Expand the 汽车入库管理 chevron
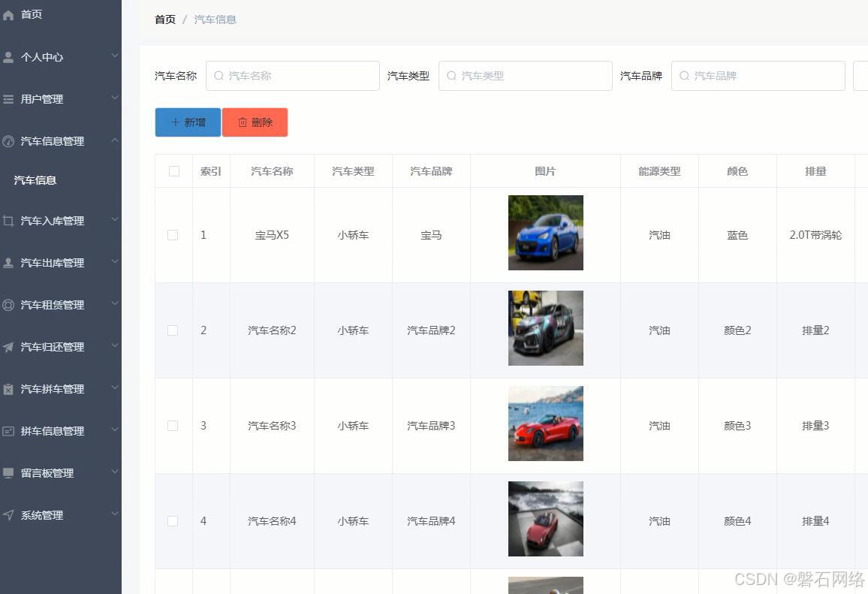 pyautogui.click(x=115, y=219)
